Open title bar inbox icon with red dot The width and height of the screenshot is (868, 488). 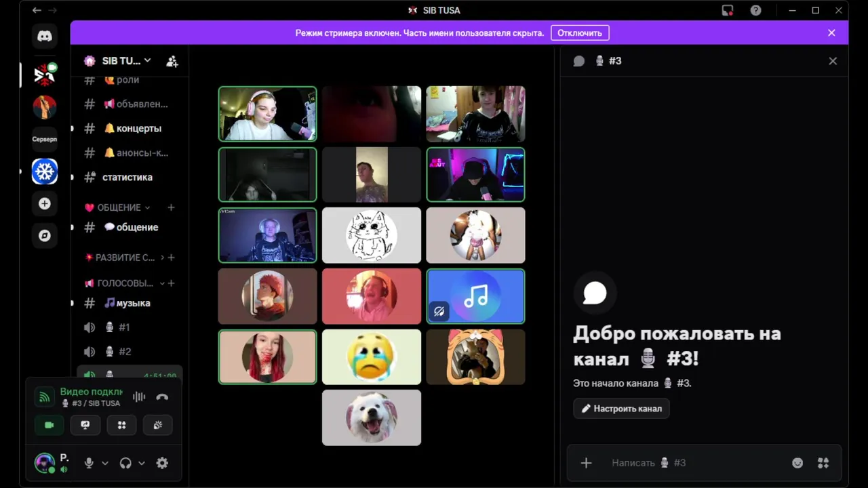coord(728,10)
